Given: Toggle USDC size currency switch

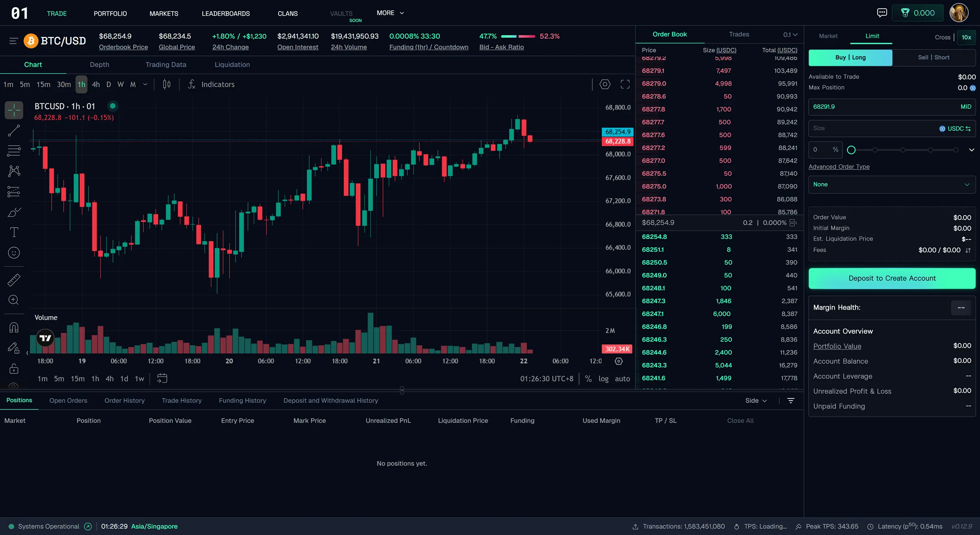Looking at the screenshot, I should tap(968, 129).
